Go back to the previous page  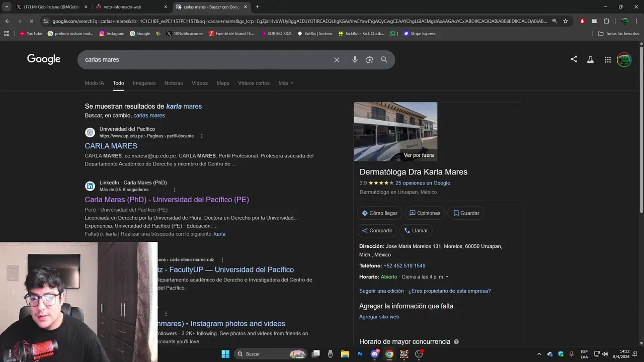point(7,21)
